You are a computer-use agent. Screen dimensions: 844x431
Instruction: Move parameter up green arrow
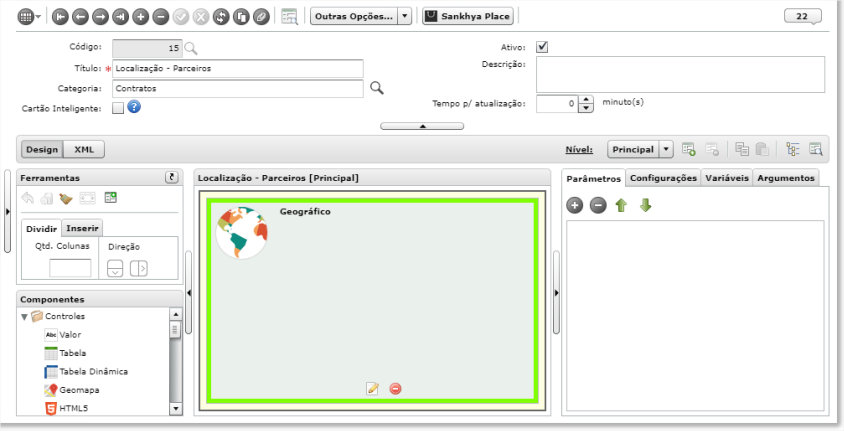pos(622,205)
